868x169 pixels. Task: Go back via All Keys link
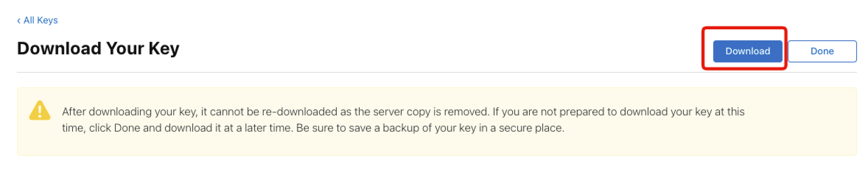pos(37,20)
